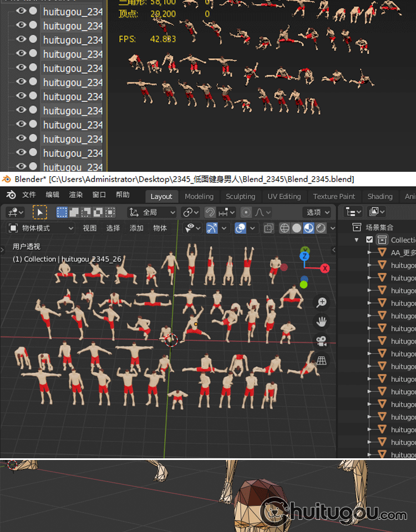
Task: Select the box select tool icon
Action: click(x=40, y=212)
